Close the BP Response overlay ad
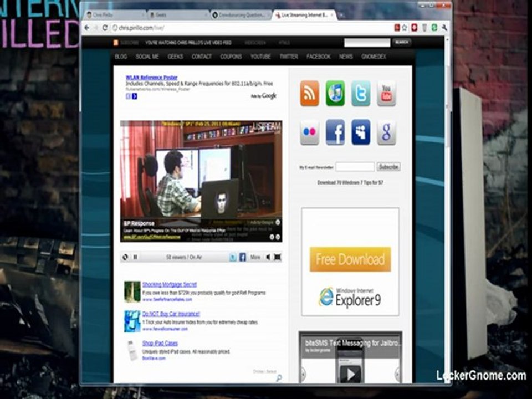 278,222
